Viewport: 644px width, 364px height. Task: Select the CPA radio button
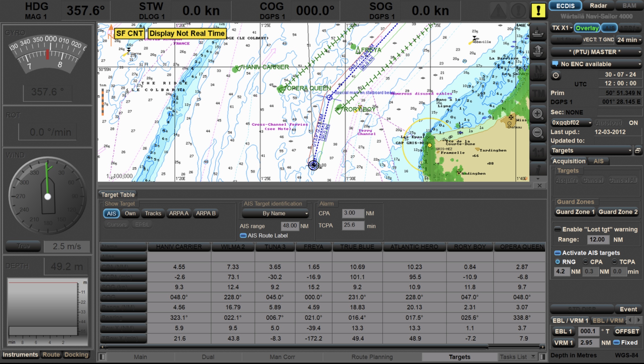click(586, 262)
